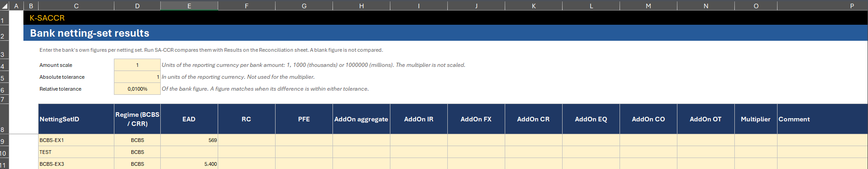This screenshot has width=868, height=169.
Task: Select the BCBS-EX1 netting set cell
Action: [76, 140]
